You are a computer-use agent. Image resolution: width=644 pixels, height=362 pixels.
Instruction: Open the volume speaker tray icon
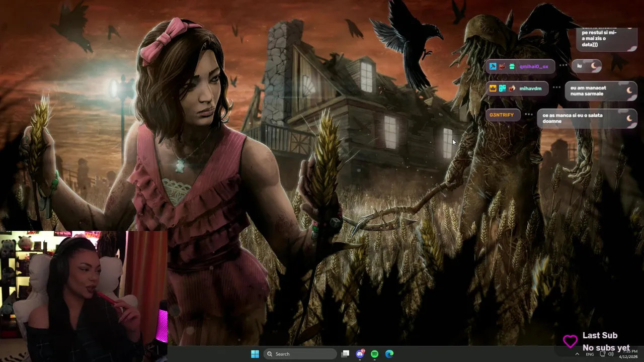611,354
